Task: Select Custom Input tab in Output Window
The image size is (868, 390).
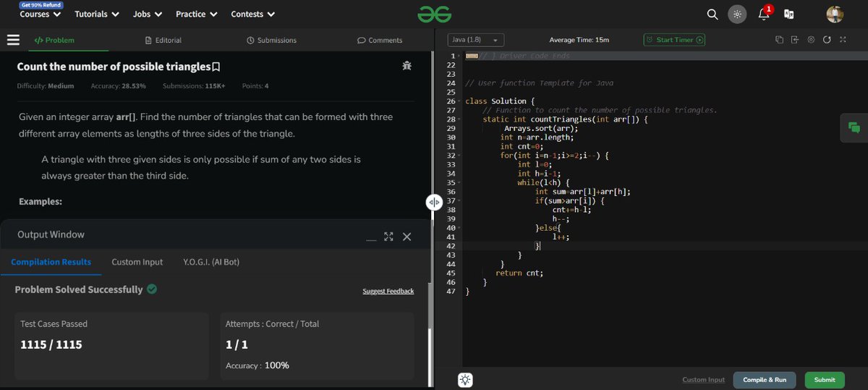Action: point(137,262)
